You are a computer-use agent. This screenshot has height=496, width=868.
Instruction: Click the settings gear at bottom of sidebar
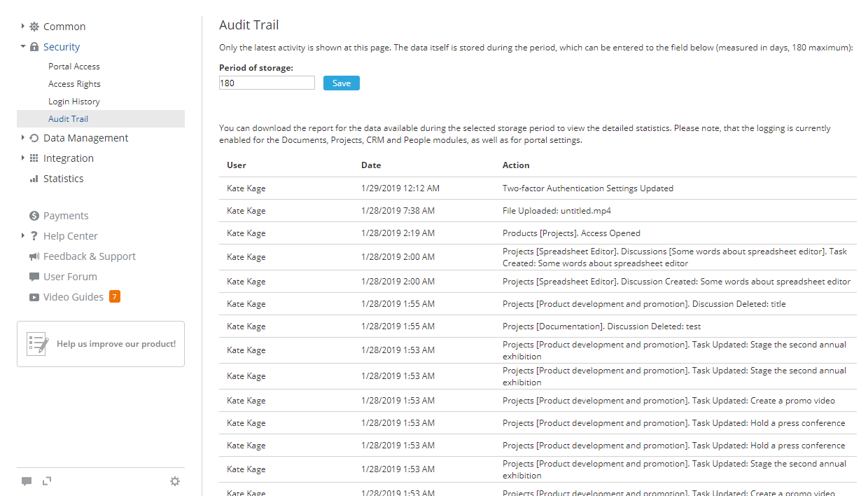coord(175,481)
